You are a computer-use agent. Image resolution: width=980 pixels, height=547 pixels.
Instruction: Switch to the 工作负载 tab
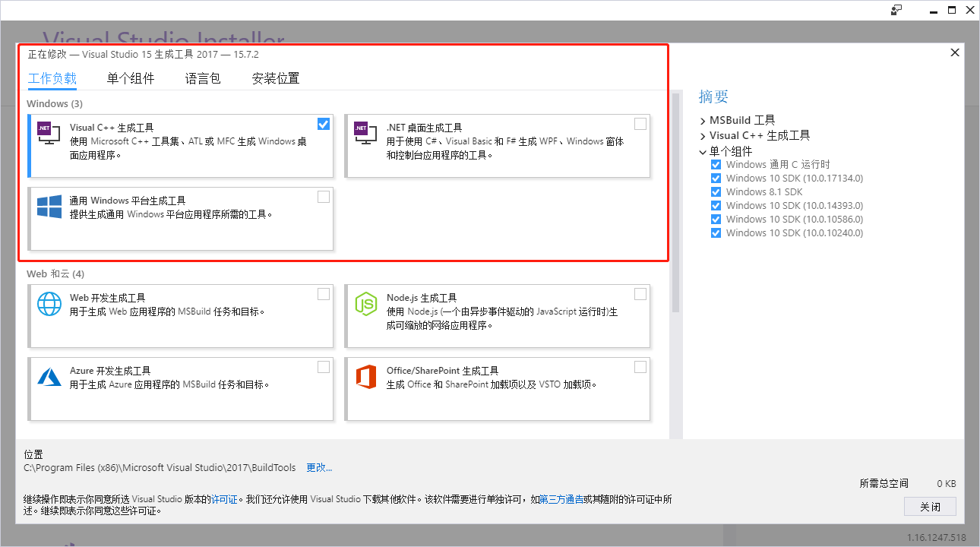[52, 78]
